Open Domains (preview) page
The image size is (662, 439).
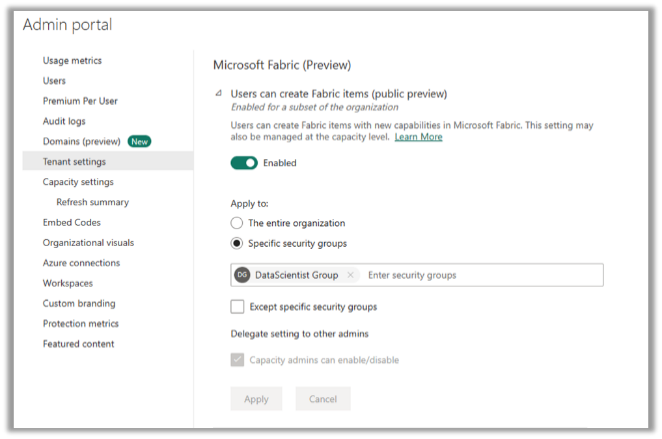tap(81, 141)
